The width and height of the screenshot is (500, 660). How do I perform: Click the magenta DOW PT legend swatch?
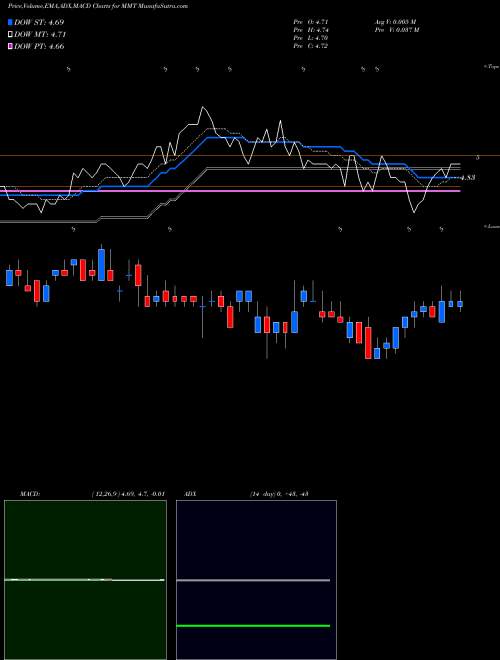[x=10, y=47]
